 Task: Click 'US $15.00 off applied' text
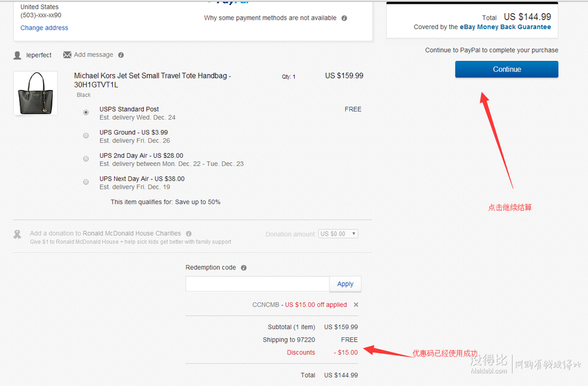point(316,305)
